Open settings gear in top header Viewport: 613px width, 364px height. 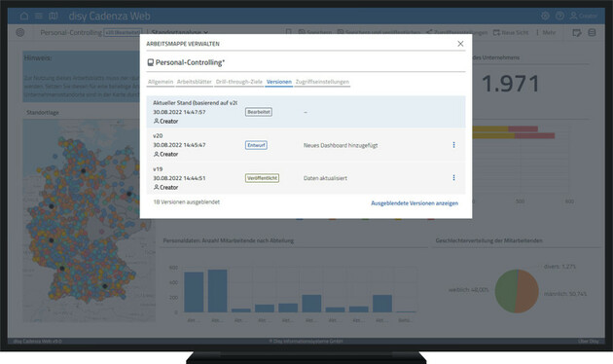pyautogui.click(x=545, y=16)
